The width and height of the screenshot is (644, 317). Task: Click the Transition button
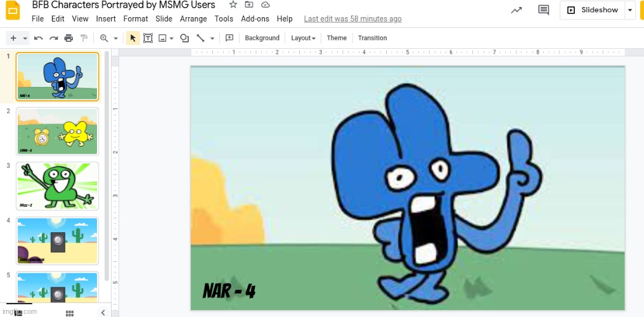[x=373, y=38]
